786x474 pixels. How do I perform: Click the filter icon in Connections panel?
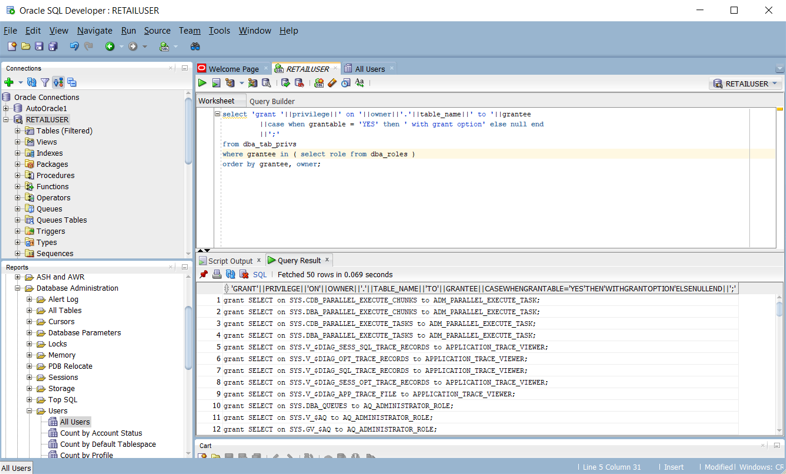(45, 83)
